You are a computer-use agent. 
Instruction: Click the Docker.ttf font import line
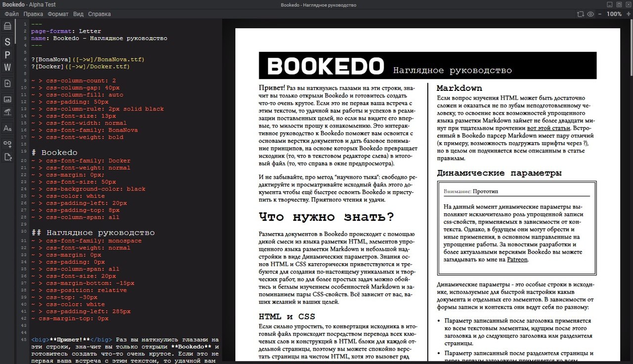coord(80,67)
